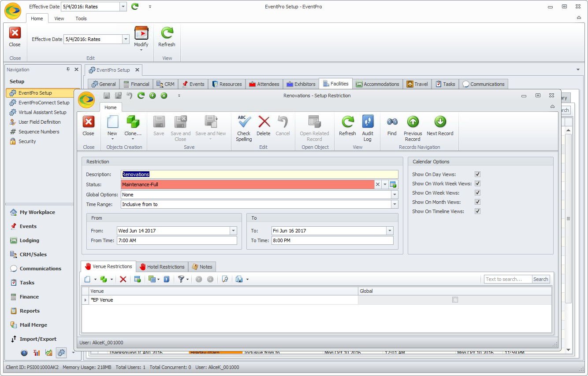Open the Tools ribbon tab

[81, 18]
